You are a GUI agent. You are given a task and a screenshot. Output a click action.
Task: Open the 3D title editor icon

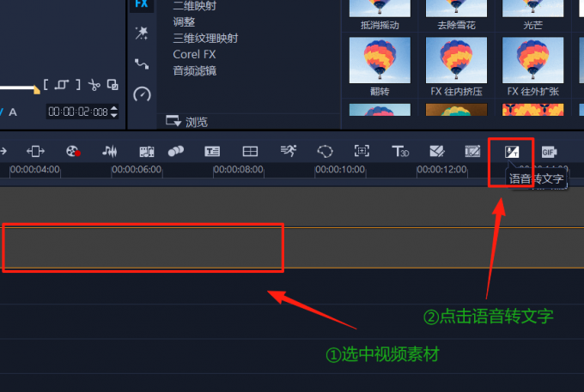(x=400, y=151)
